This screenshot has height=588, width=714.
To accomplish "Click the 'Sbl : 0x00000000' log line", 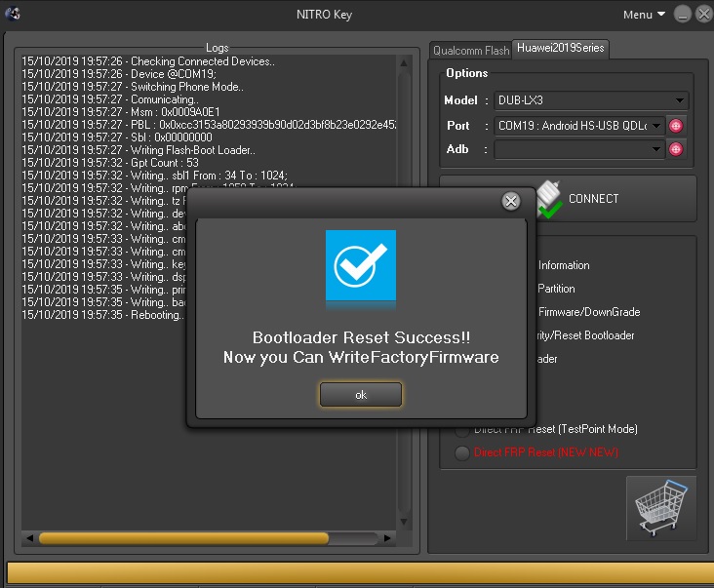I will point(117,137).
